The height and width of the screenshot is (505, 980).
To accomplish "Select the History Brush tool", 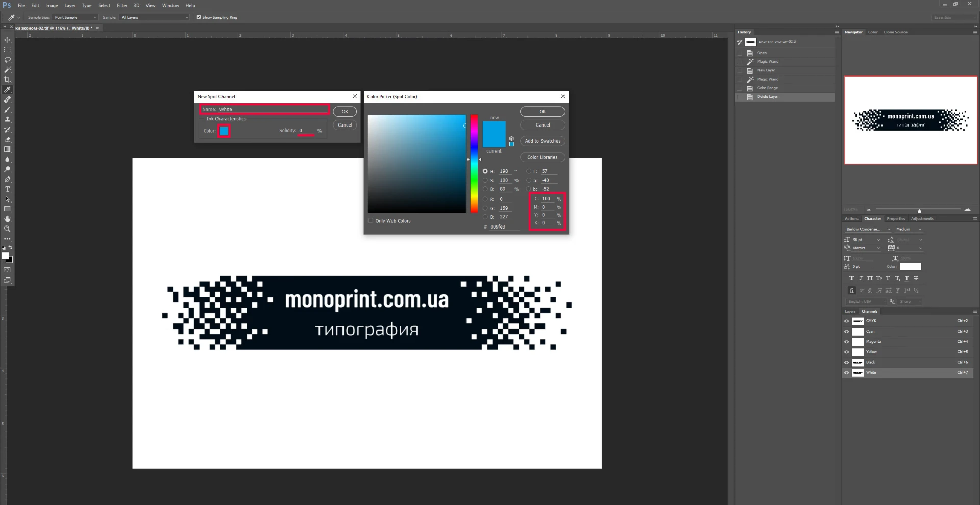I will (x=7, y=130).
